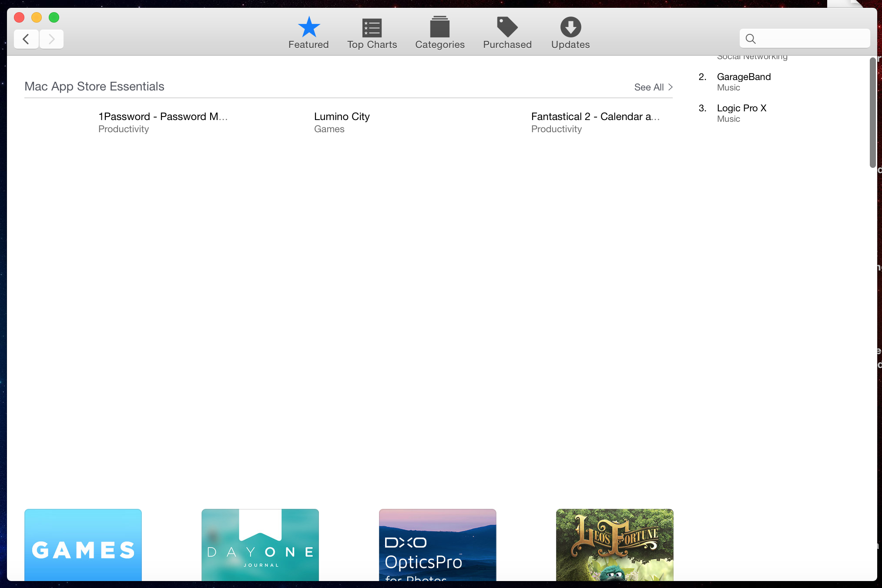Viewport: 882px width, 588px height.
Task: Go back with the left arrow button
Action: coord(26,39)
